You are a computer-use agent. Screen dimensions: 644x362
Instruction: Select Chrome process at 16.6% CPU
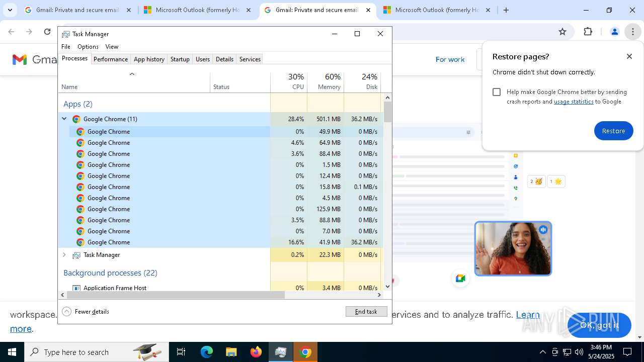(220, 242)
